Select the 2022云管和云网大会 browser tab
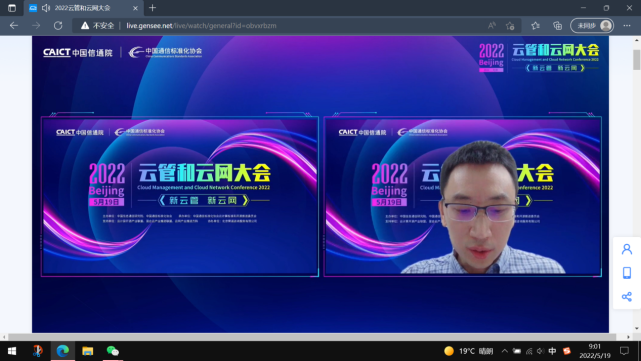 point(83,8)
